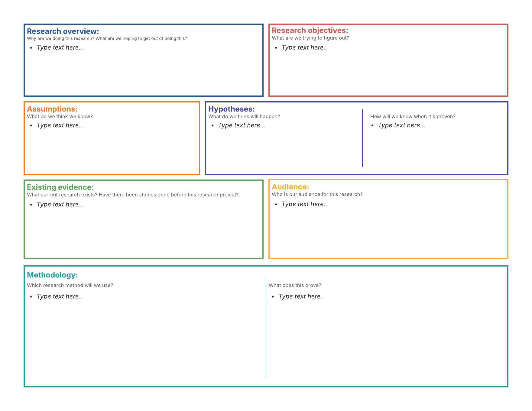
Task: Click 'What current research exists?' subtitle
Action: [62, 195]
